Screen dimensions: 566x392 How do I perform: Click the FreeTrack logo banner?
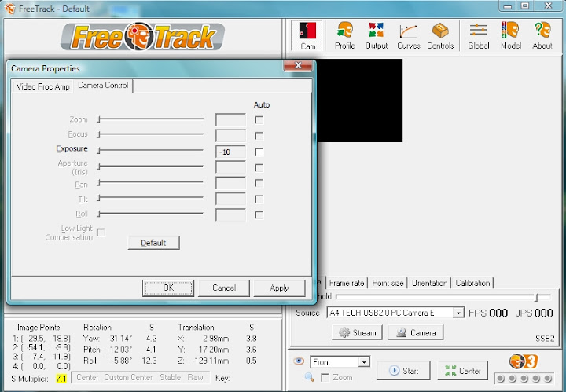click(143, 36)
